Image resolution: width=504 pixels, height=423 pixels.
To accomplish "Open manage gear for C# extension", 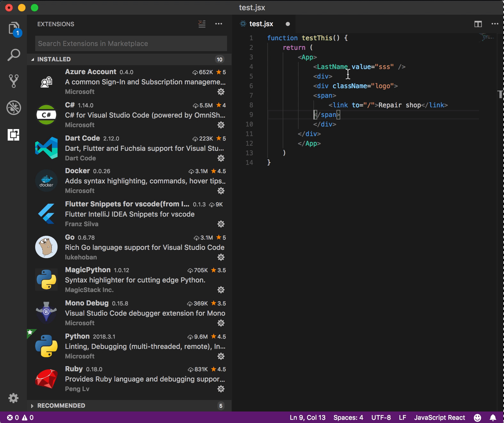I will pos(221,125).
